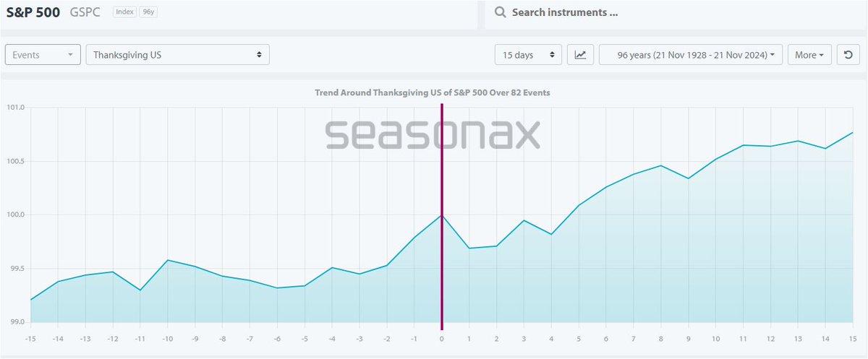Screen dimensions: 868x359
Task: Click the -7 x-axis label
Action: pyautogui.click(x=250, y=338)
